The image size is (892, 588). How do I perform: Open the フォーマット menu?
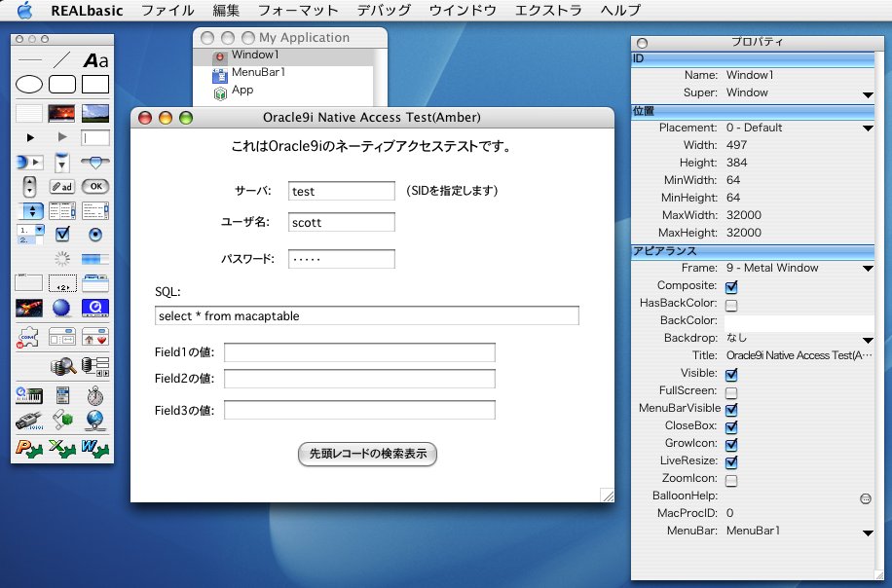point(298,11)
